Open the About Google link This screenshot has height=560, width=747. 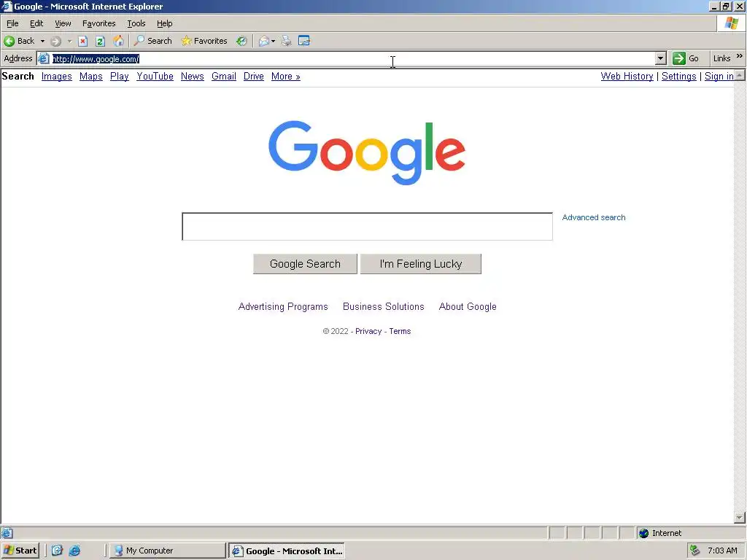(468, 307)
